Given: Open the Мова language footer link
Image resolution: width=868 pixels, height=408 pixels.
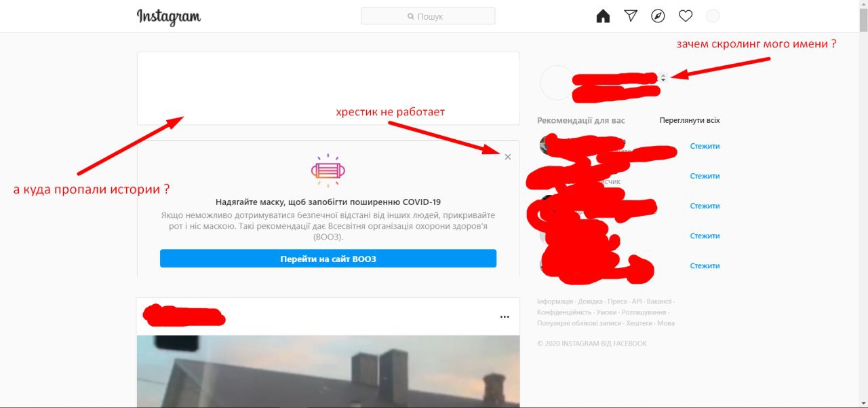Looking at the screenshot, I should [666, 323].
